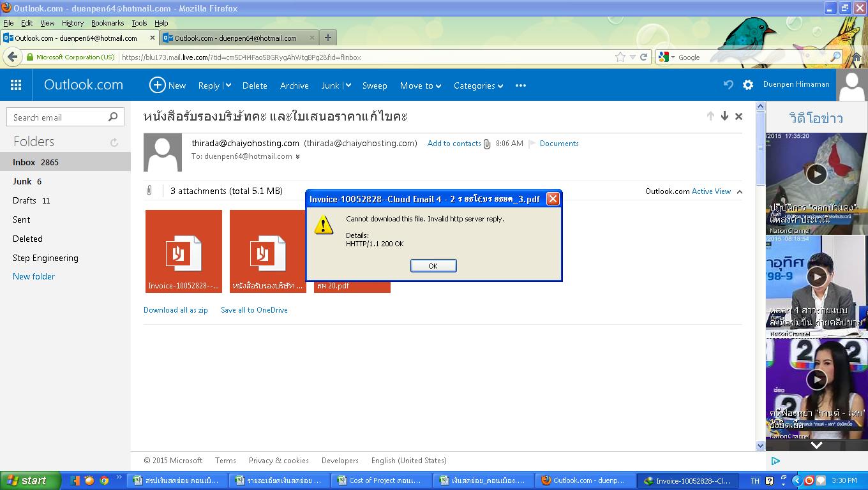The image size is (868, 490).
Task: Click the Sweep button
Action: (375, 85)
